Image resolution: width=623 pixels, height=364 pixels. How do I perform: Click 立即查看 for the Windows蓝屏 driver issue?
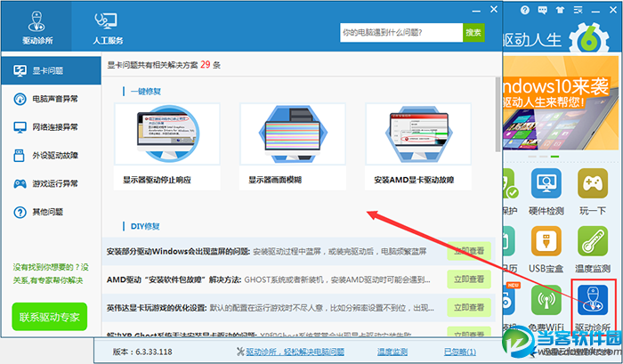click(x=469, y=251)
